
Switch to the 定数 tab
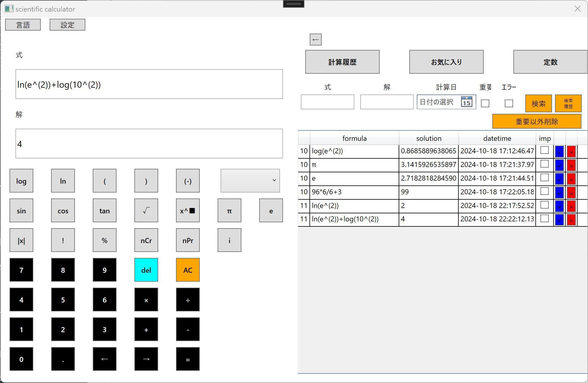pyautogui.click(x=550, y=62)
